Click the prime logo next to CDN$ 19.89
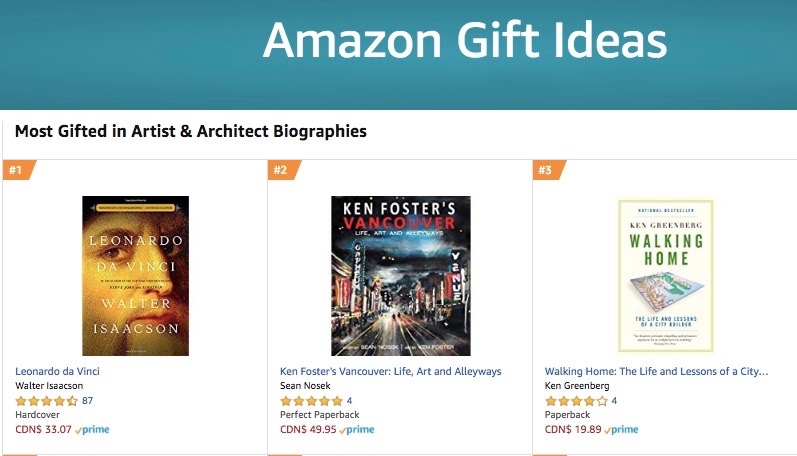This screenshot has width=797, height=456. (621, 430)
